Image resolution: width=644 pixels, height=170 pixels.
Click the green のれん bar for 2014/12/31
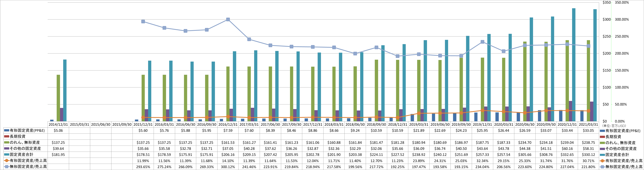click(58, 98)
